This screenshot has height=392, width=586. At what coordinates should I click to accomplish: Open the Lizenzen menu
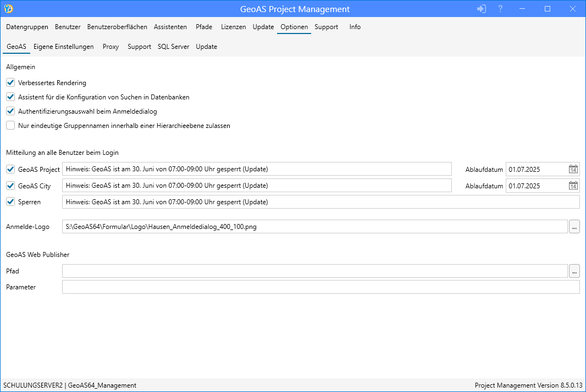[233, 27]
